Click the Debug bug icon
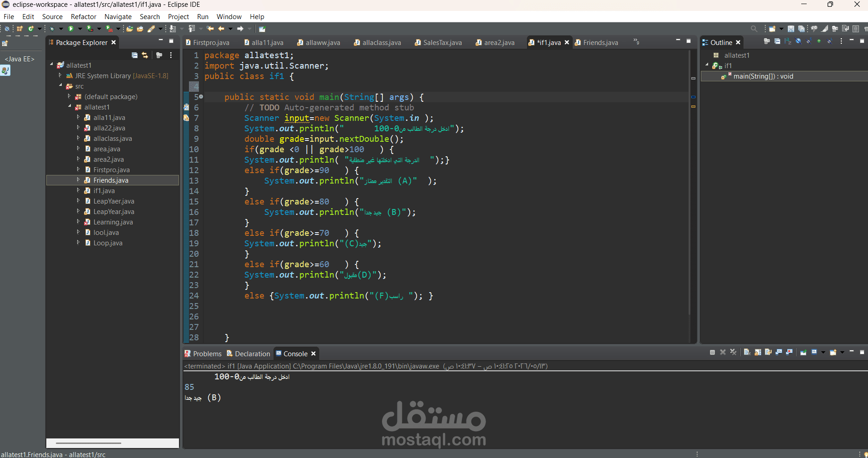This screenshot has width=868, height=458. tap(52, 29)
